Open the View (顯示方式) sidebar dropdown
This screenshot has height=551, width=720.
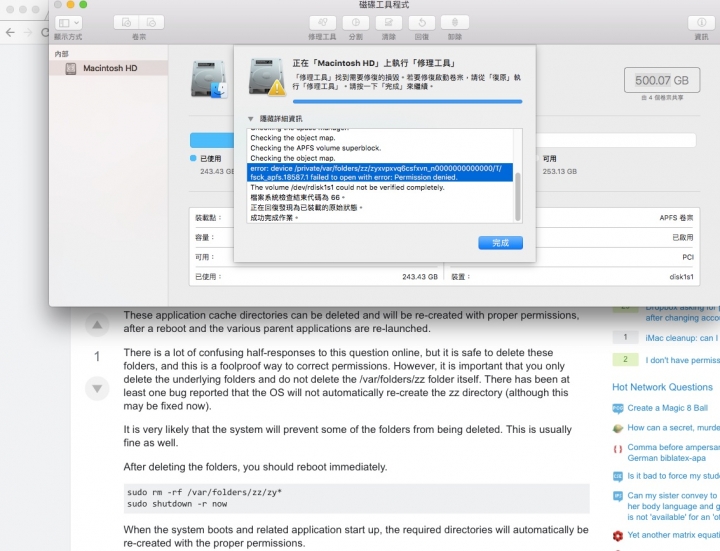[68, 22]
